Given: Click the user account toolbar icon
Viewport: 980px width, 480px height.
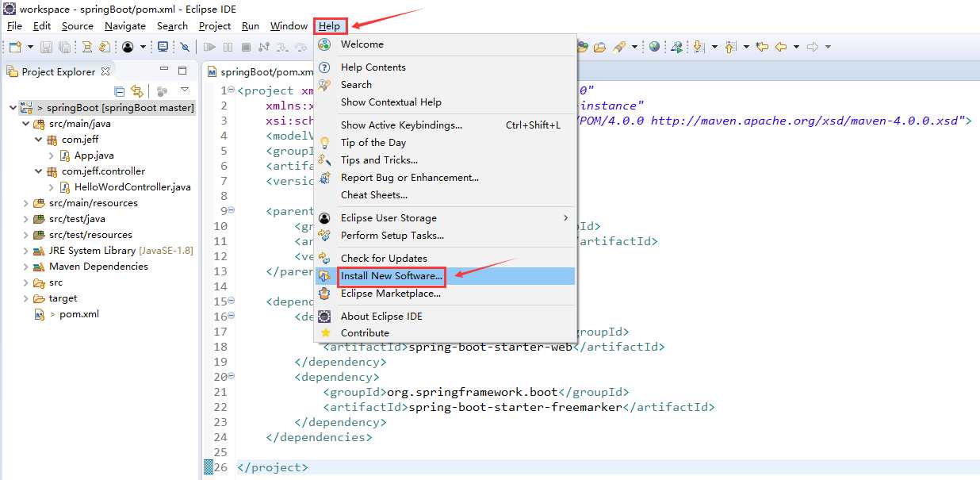Looking at the screenshot, I should 128,48.
